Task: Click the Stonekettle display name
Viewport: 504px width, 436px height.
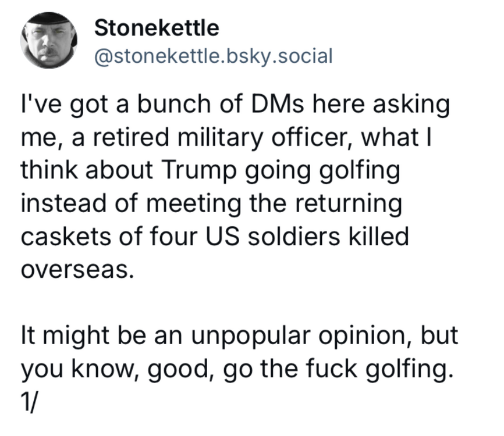Action: [x=156, y=27]
